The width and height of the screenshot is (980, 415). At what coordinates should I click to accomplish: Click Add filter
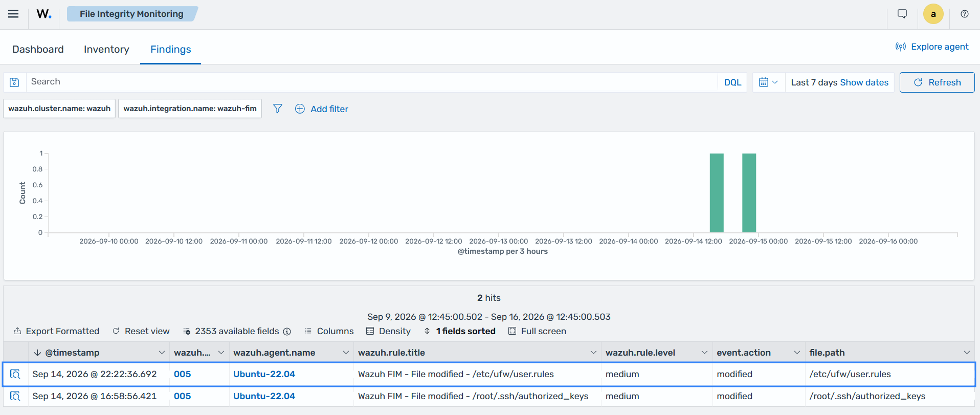[x=322, y=108]
